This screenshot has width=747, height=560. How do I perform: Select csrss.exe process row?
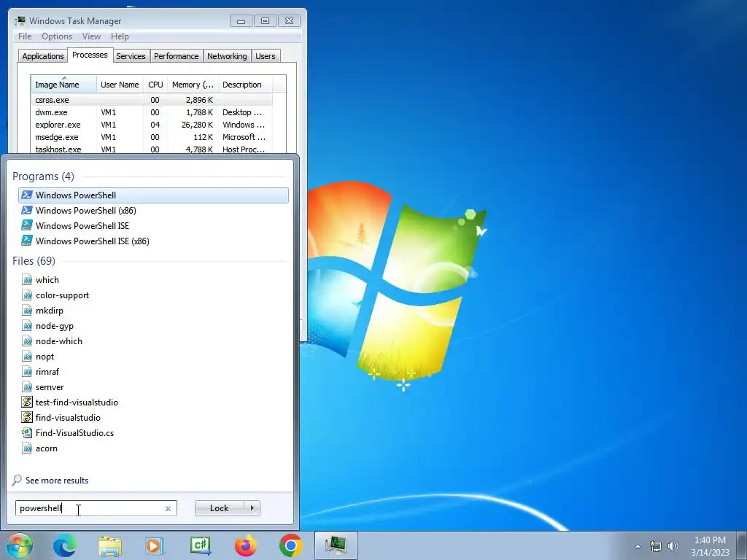point(152,100)
